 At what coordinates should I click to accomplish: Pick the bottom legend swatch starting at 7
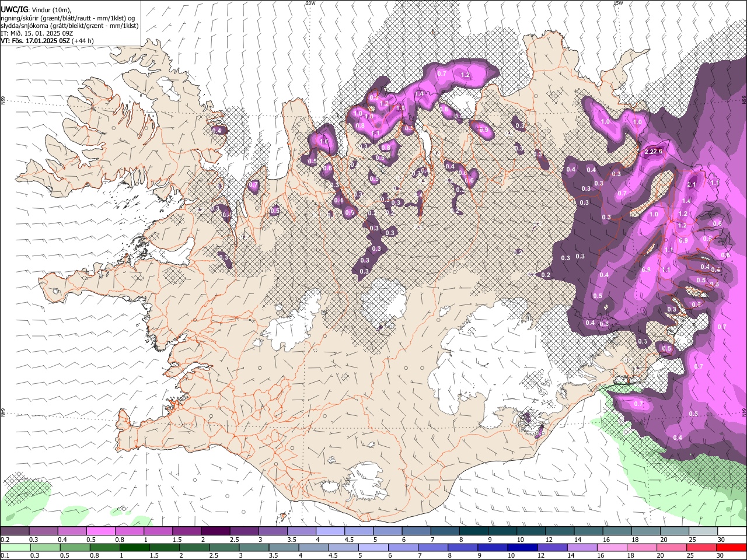[433, 548]
